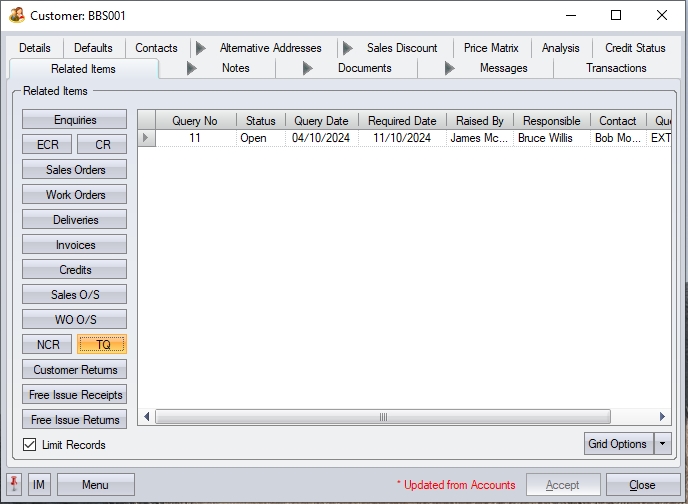Click the arrow icon beside the Messages tab

(x=449, y=68)
